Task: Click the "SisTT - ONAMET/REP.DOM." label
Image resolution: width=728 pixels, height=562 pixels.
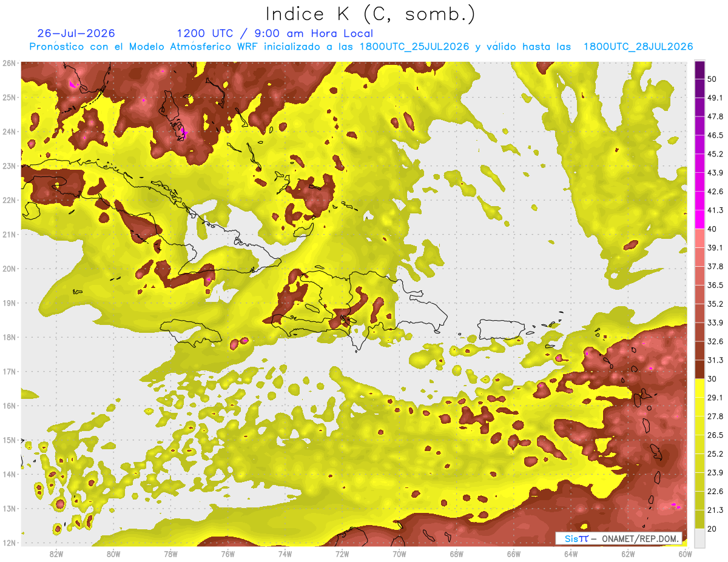Action: [x=619, y=538]
